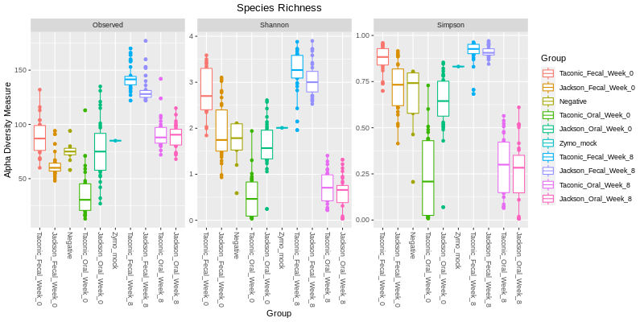Click the Zymo_mock legend label text
644x322 pixels.
tap(572, 144)
